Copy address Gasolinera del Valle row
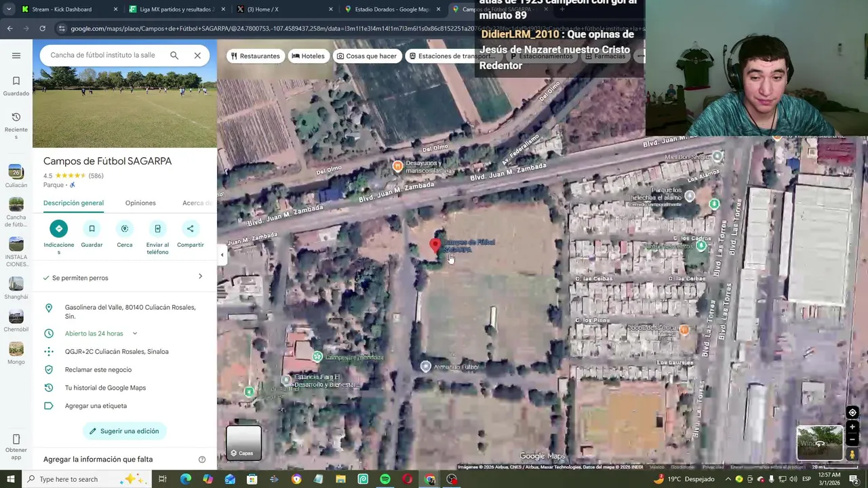Viewport: 868px width, 488px height. coord(125,312)
